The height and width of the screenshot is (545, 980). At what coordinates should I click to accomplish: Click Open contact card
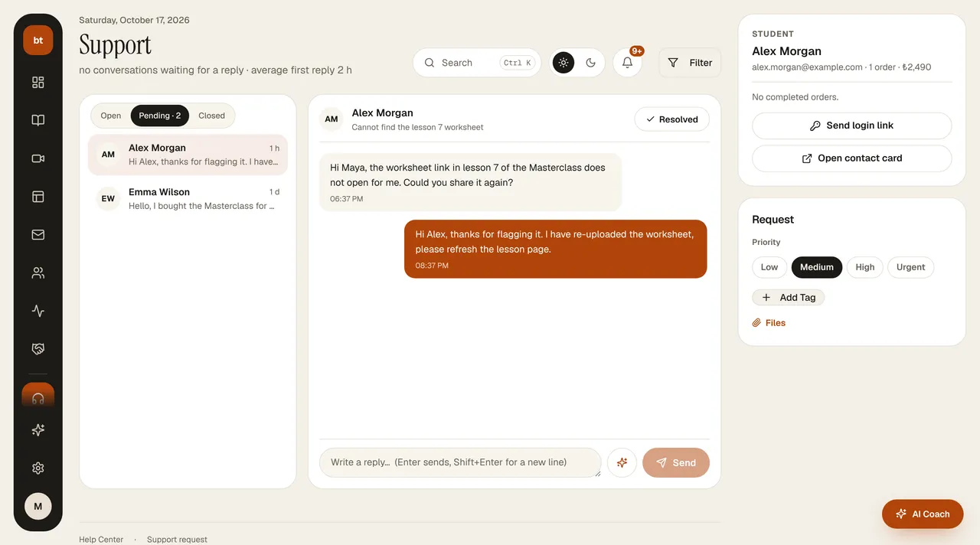click(852, 158)
